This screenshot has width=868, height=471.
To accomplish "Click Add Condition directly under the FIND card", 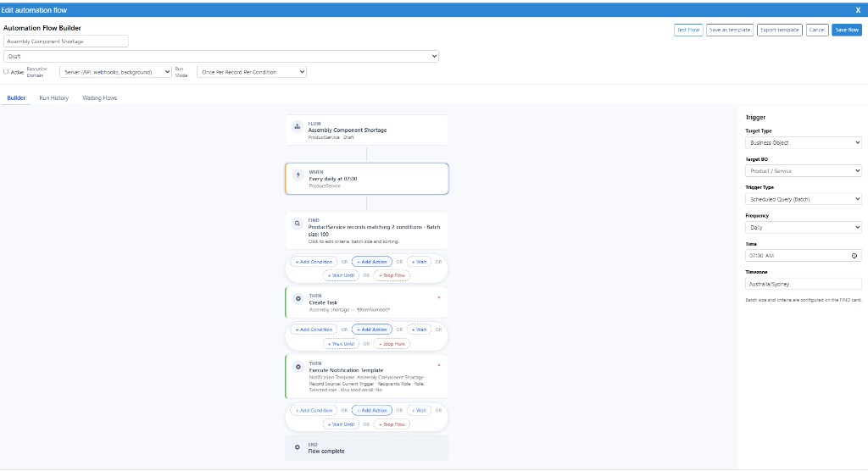I will (314, 262).
